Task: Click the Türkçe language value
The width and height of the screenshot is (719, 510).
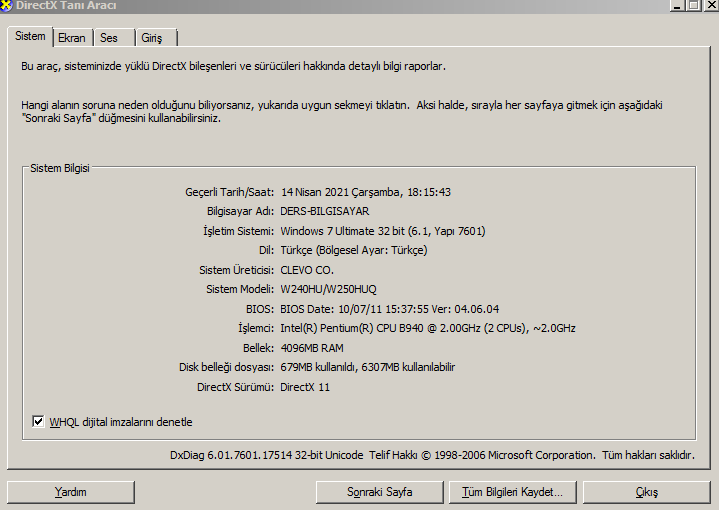Action: pos(354,250)
